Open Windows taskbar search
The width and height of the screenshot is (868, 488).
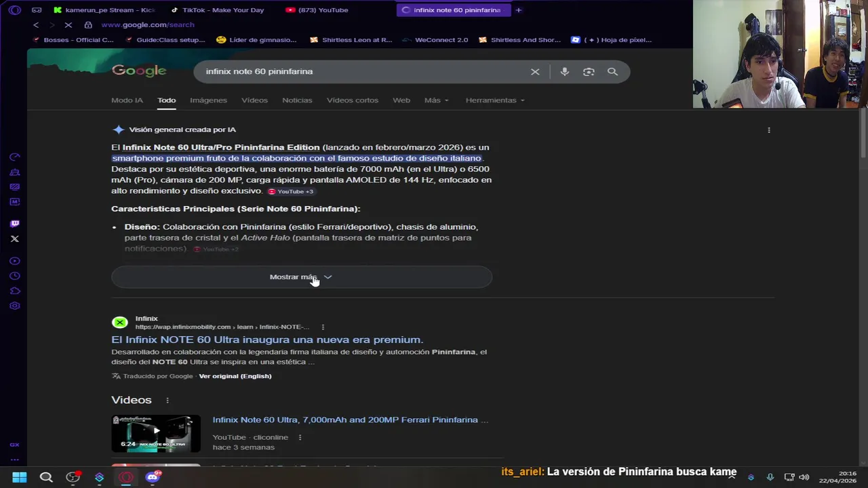(x=46, y=477)
